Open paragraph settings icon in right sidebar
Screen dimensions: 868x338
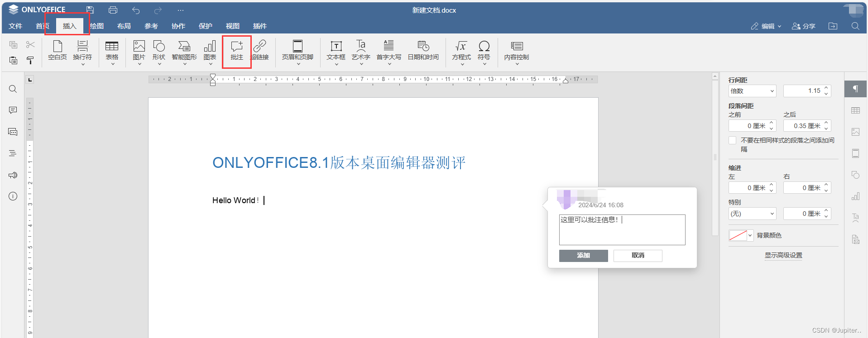tap(855, 89)
